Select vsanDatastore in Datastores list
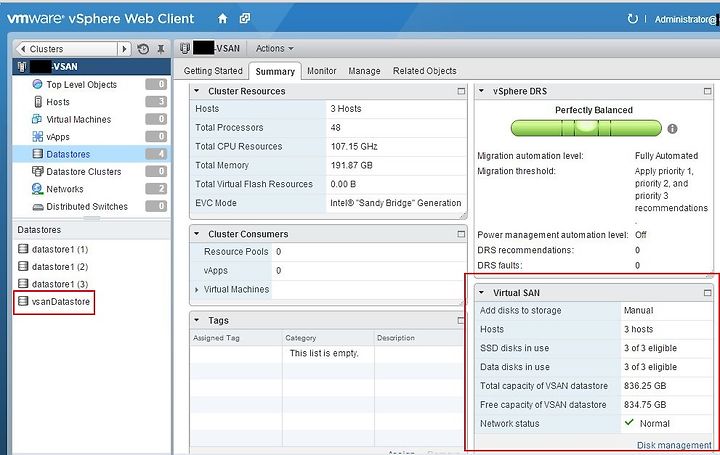 pyautogui.click(x=61, y=302)
